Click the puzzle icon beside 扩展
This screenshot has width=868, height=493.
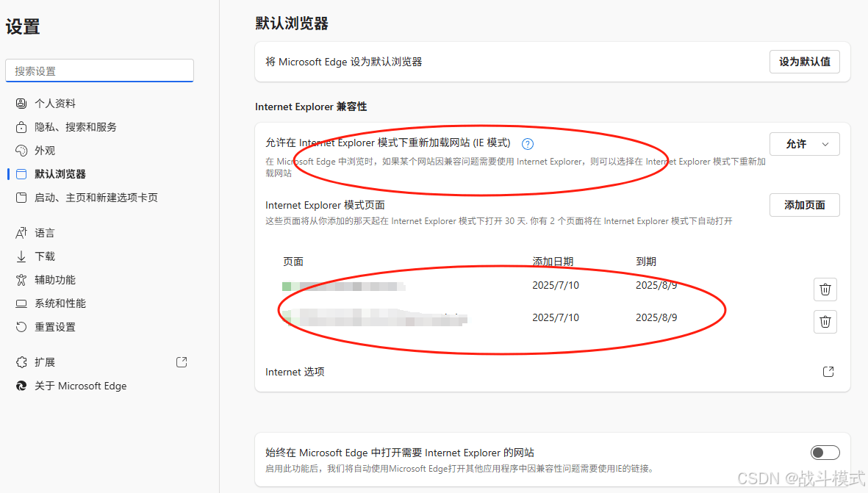21,362
